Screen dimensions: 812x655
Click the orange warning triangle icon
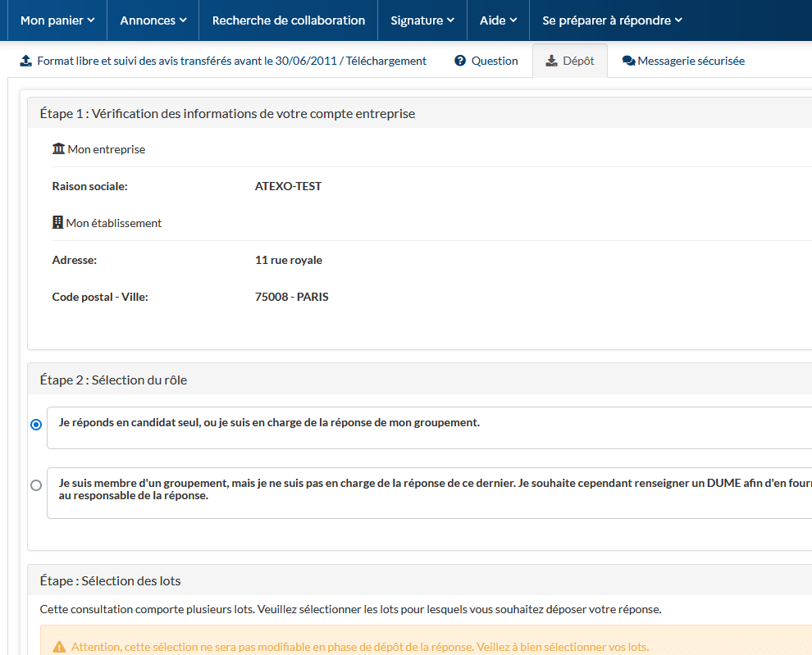[x=59, y=647]
